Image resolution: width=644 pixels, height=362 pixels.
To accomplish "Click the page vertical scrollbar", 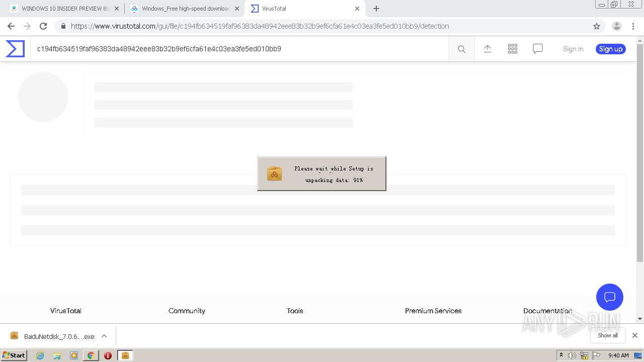I will [640, 153].
